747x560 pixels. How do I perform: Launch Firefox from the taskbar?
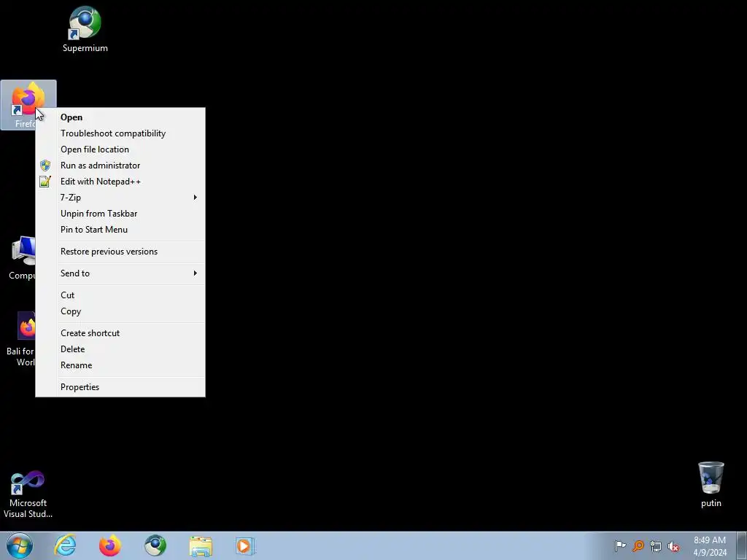tap(110, 545)
